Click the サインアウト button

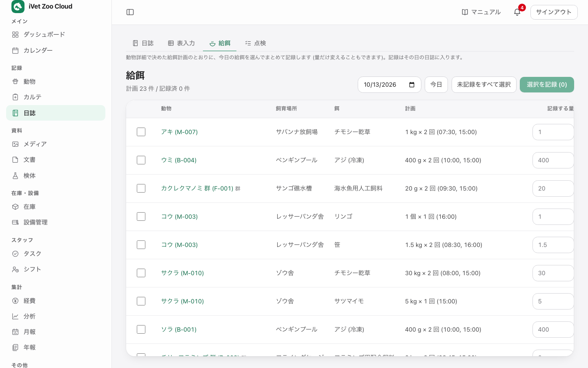point(554,12)
